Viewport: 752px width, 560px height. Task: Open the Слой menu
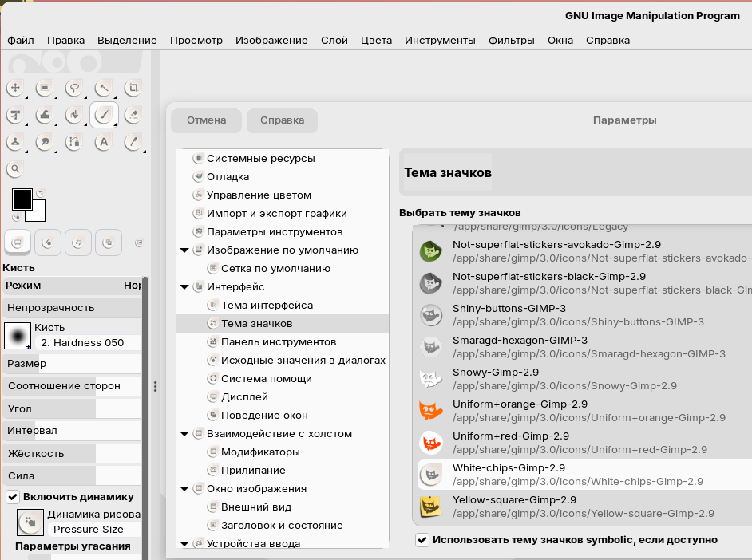point(334,40)
